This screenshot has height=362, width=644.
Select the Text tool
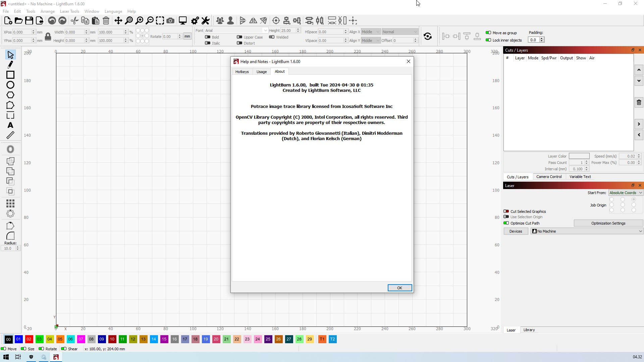pos(10,125)
